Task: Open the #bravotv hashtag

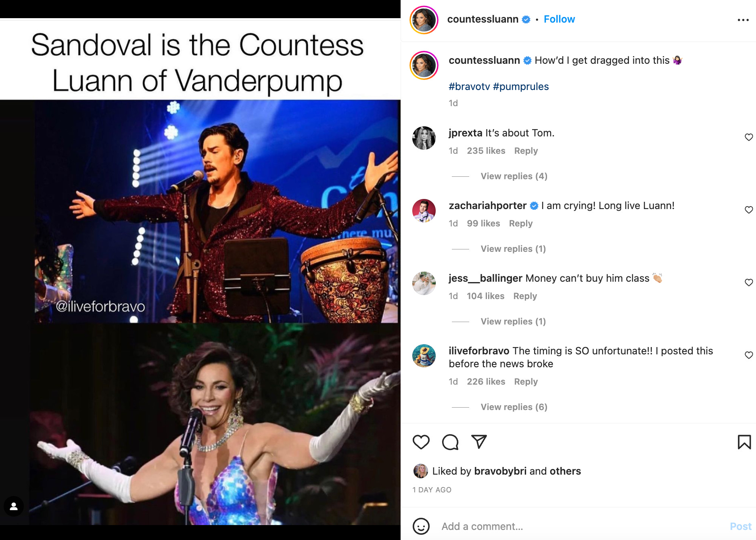Action: click(469, 86)
